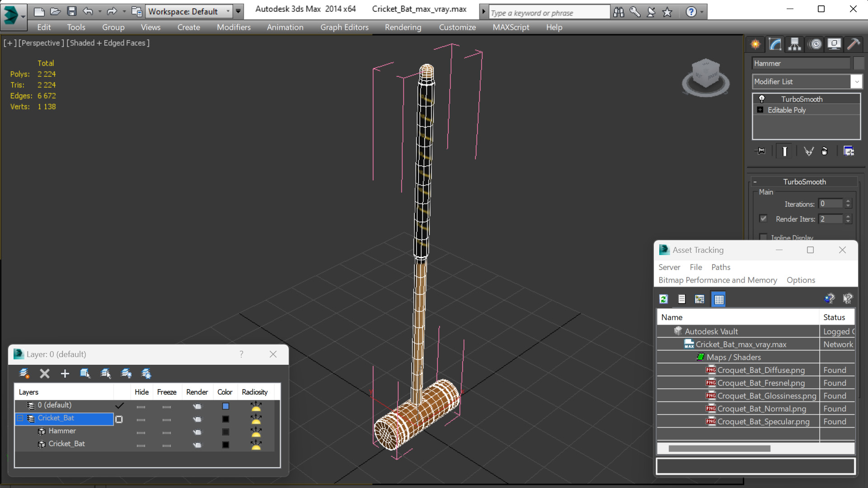Click the viewport [Perspective] label
This screenshot has width=868, height=488.
(x=41, y=43)
